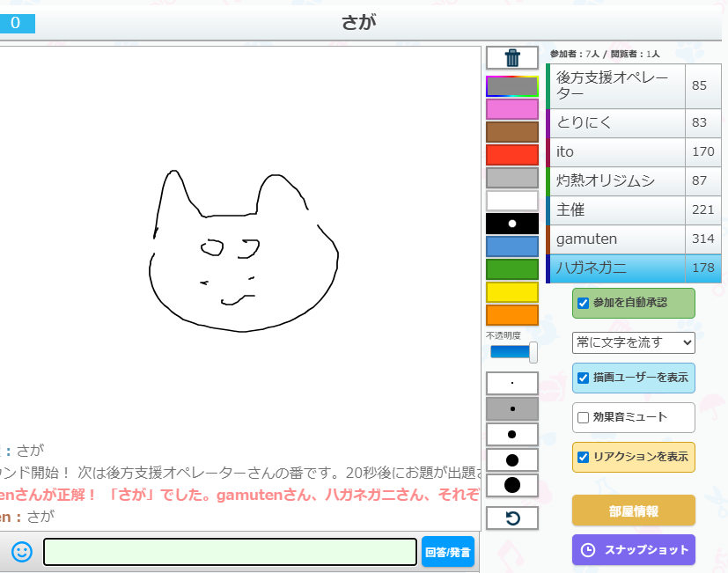Open the 常に文字を流す dropdown
728x573 pixels.
tap(633, 342)
